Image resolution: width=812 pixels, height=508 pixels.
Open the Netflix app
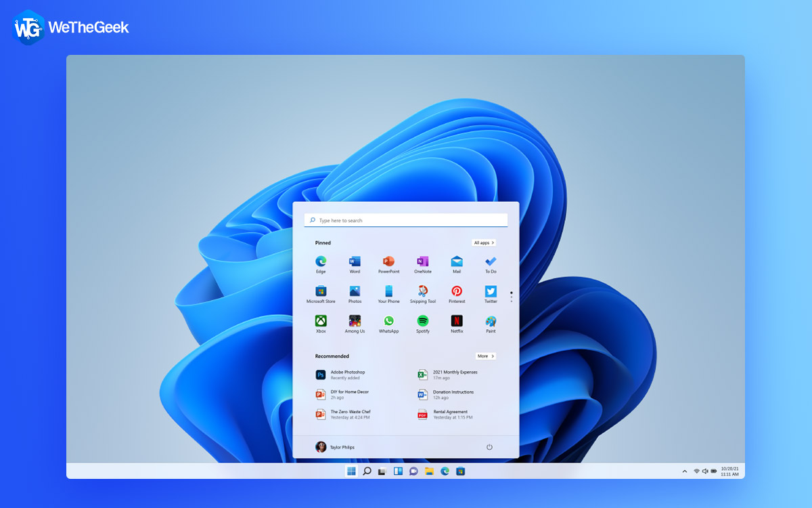(457, 324)
